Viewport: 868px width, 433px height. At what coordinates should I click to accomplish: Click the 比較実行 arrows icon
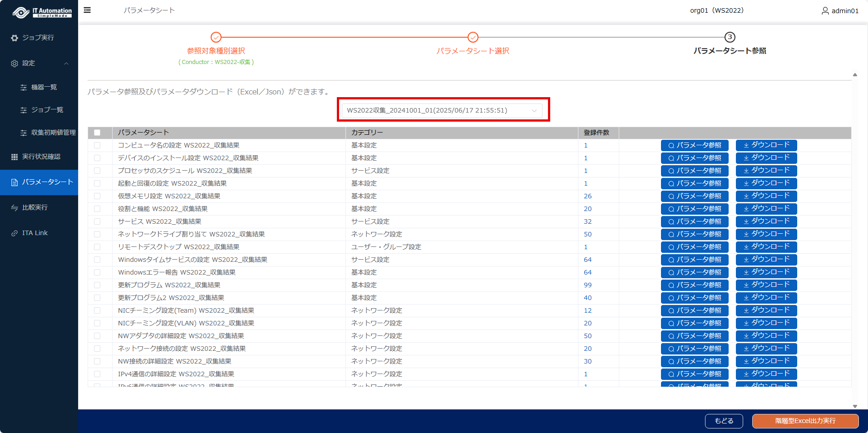(x=15, y=208)
